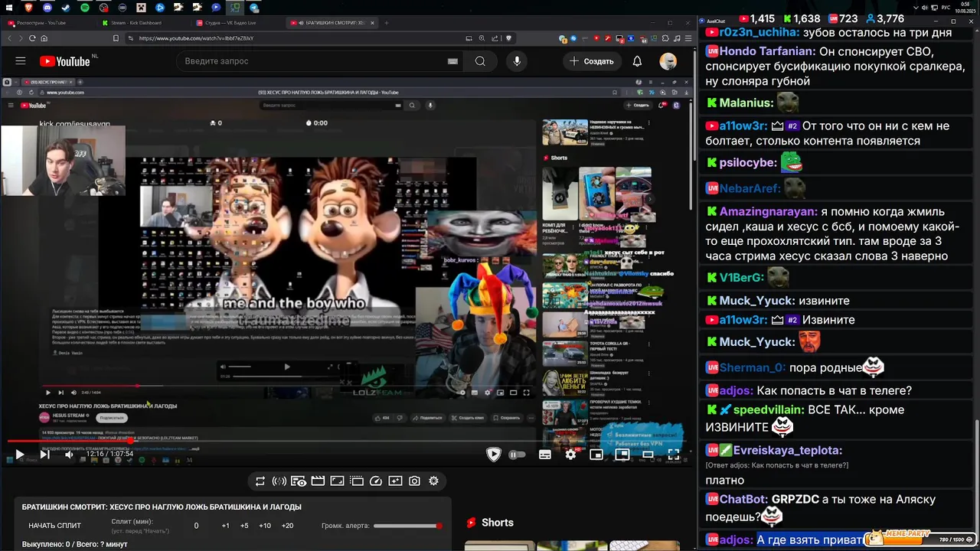Click the +20 minute split button
This screenshot has height=551, width=980.
287,526
